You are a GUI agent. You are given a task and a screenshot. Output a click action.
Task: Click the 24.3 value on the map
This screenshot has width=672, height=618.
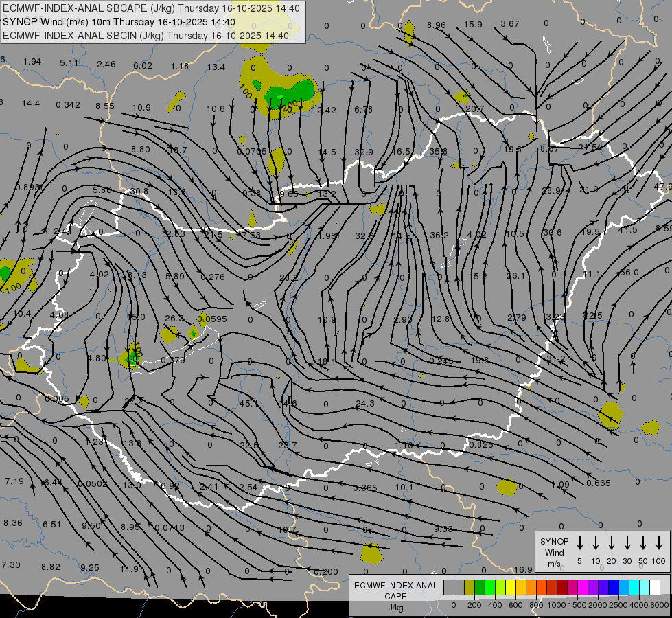(364, 403)
